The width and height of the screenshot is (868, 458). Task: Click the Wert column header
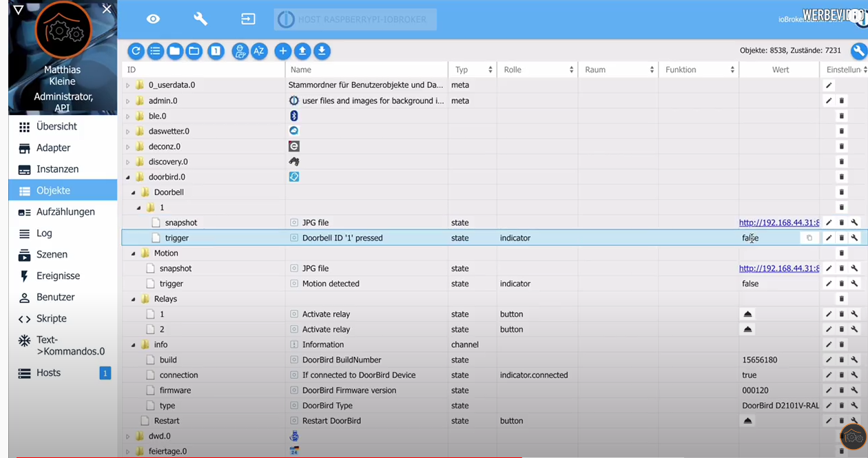(780, 70)
